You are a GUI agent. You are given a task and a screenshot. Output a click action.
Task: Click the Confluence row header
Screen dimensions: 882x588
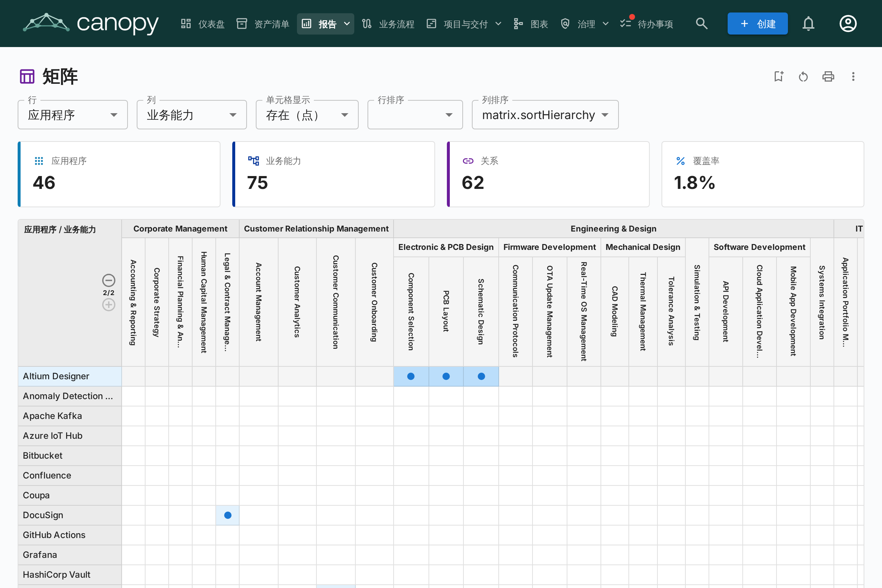tap(70, 476)
